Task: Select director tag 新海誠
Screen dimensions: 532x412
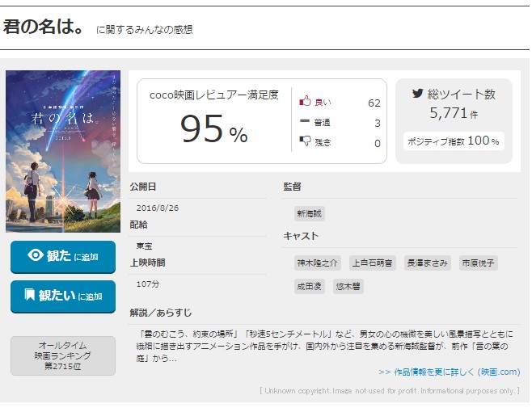Action: pyautogui.click(x=309, y=213)
